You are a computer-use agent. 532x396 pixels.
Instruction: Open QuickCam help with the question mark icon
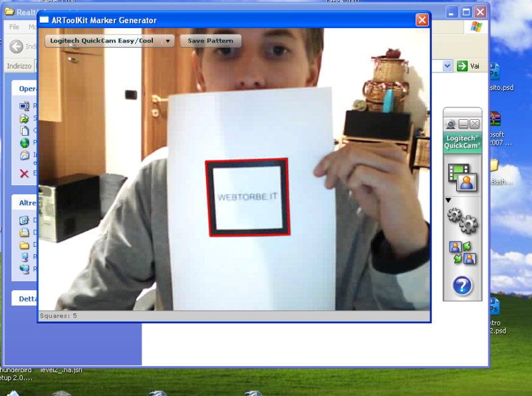pyautogui.click(x=462, y=286)
